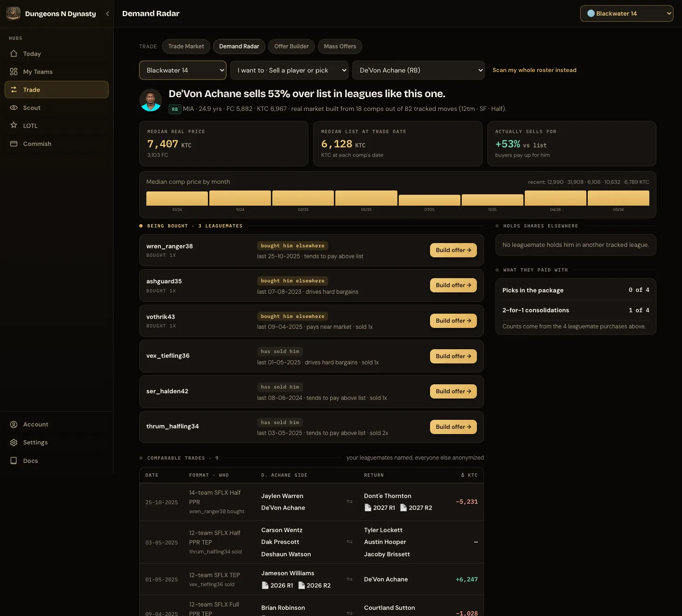This screenshot has height=616, width=682.
Task: Click the Dungeons N Dynasty logo icon
Action: (13, 13)
